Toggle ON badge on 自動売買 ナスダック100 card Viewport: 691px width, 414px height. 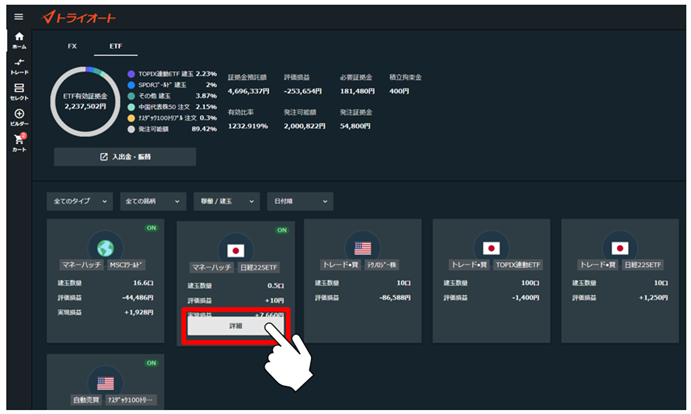(x=151, y=363)
